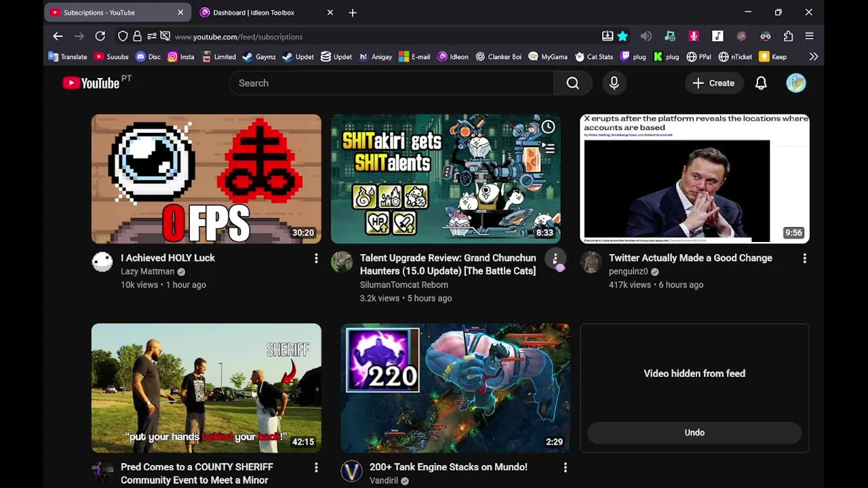Open the E-mail bookmark
Screen dimensions: 868x488
(414, 57)
